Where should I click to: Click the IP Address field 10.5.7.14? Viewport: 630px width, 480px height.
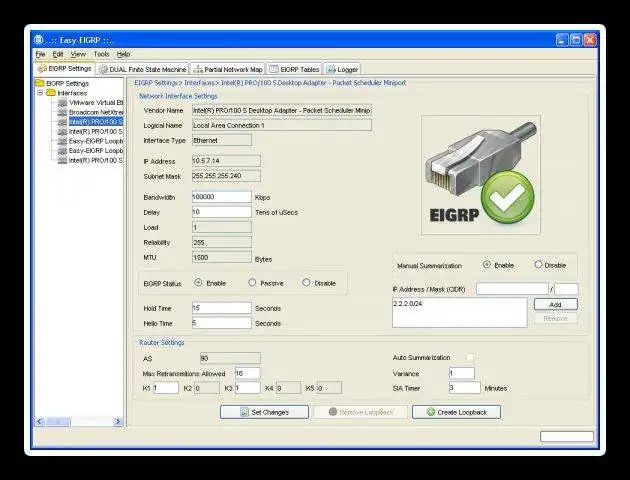pyautogui.click(x=226, y=161)
